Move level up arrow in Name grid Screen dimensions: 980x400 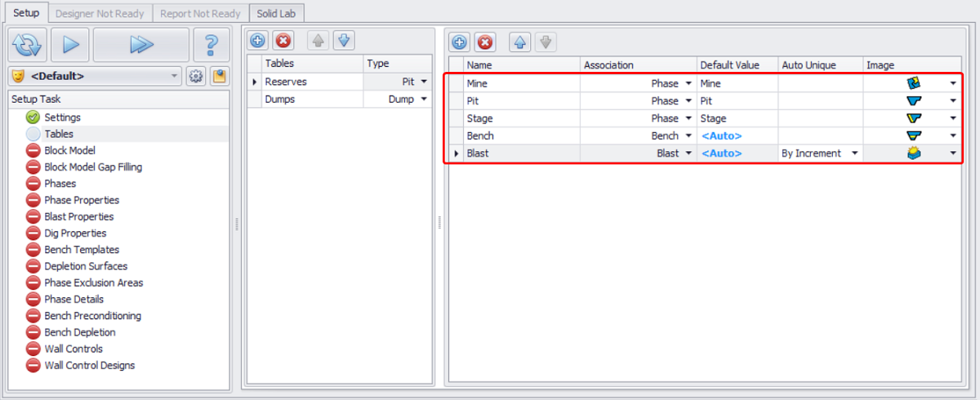pos(520,41)
